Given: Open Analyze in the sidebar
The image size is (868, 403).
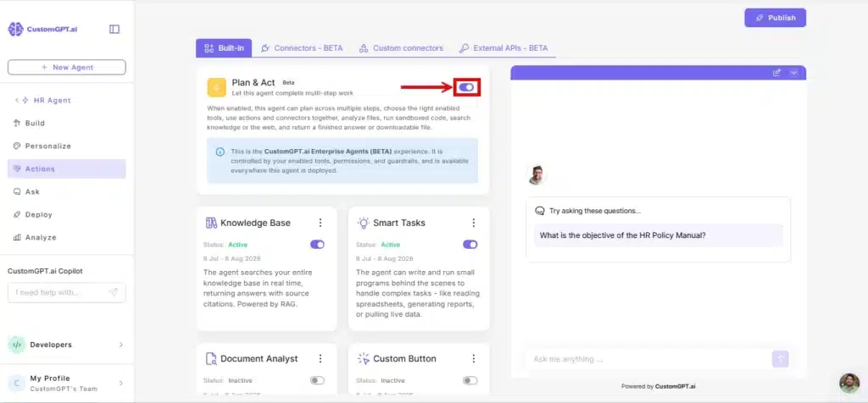Looking at the screenshot, I should click(x=66, y=237).
